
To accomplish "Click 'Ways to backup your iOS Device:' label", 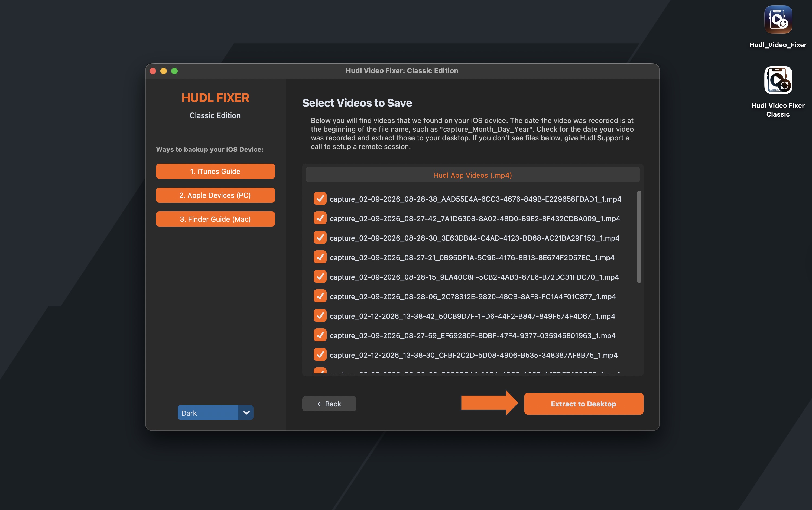I will pos(210,149).
